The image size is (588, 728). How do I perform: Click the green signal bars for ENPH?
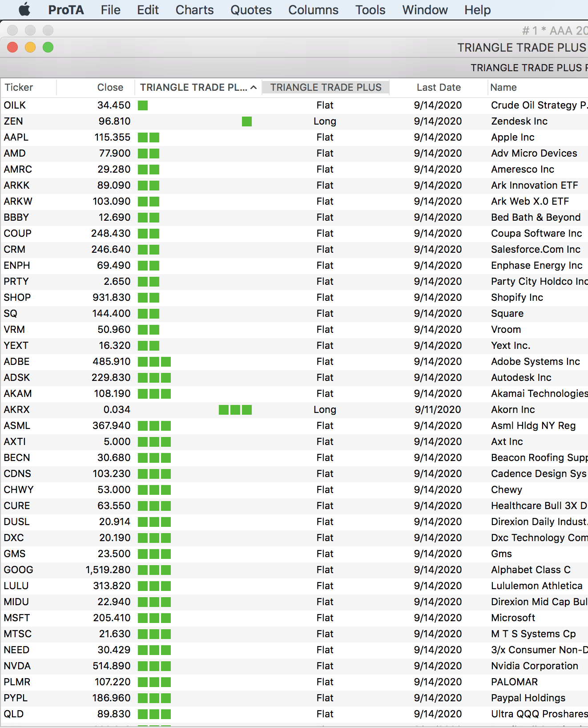(x=149, y=266)
